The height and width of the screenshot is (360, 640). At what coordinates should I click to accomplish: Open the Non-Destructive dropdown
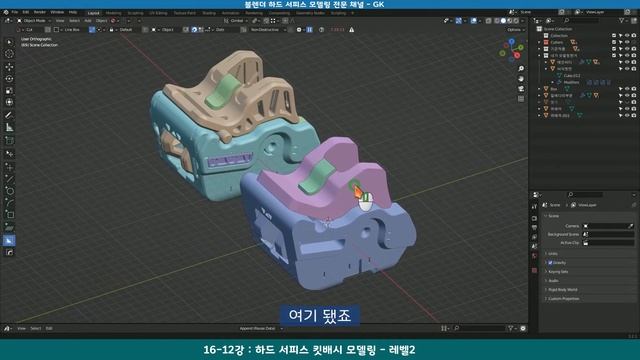point(267,30)
